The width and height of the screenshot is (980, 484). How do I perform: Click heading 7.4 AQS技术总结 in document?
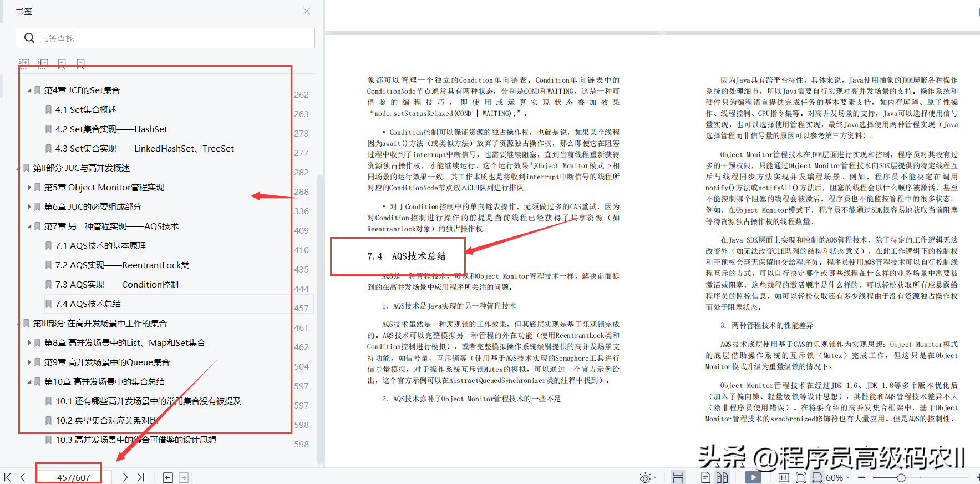click(407, 256)
